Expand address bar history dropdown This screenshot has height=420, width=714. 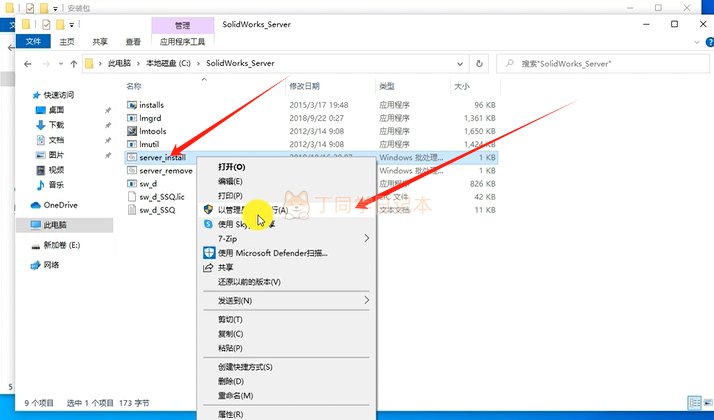point(460,64)
